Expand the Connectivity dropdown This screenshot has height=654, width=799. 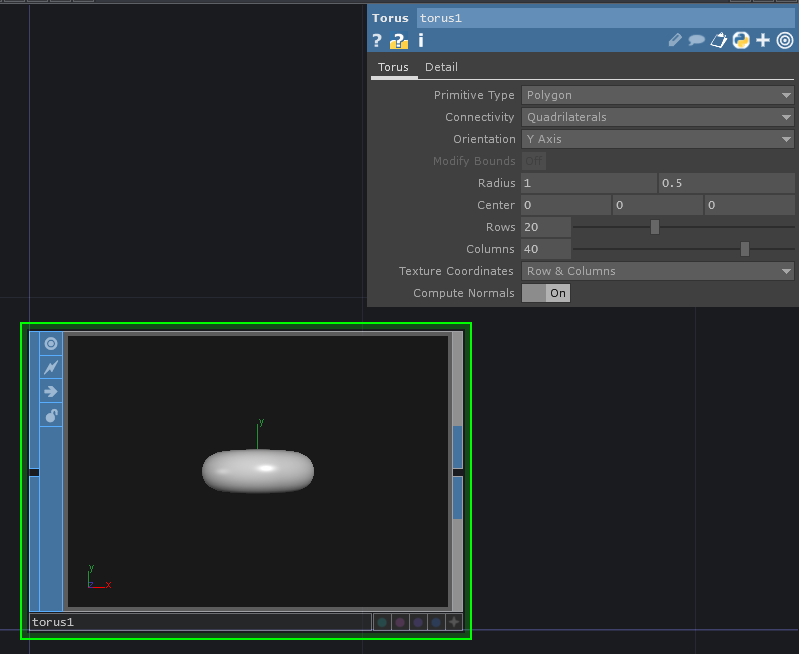pyautogui.click(x=657, y=117)
